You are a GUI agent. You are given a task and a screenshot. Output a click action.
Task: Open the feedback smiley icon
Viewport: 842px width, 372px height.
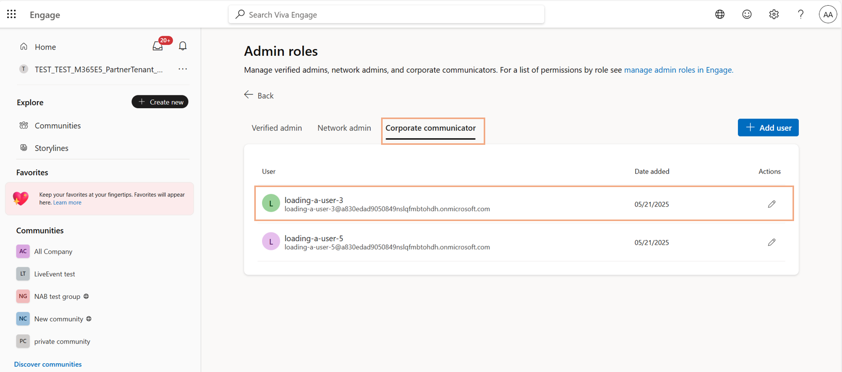click(746, 15)
